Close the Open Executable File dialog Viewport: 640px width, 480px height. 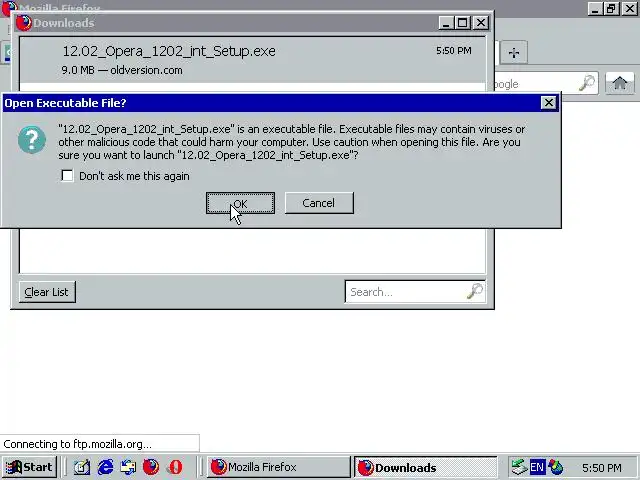(x=549, y=102)
